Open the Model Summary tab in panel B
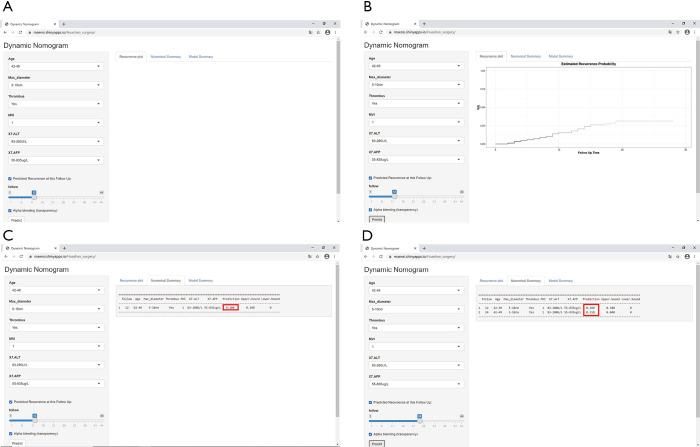This screenshot has width=700, height=447. point(561,57)
